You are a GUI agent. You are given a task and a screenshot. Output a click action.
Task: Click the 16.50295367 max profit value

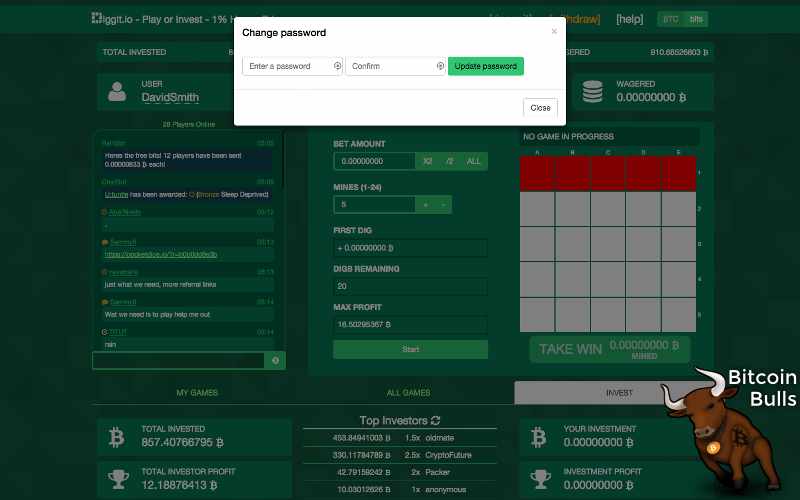coord(364,324)
